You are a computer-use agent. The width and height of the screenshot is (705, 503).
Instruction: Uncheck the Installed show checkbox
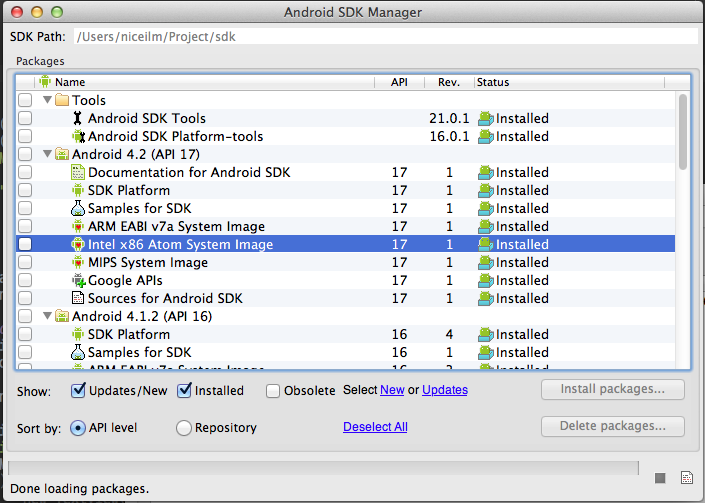click(x=184, y=391)
